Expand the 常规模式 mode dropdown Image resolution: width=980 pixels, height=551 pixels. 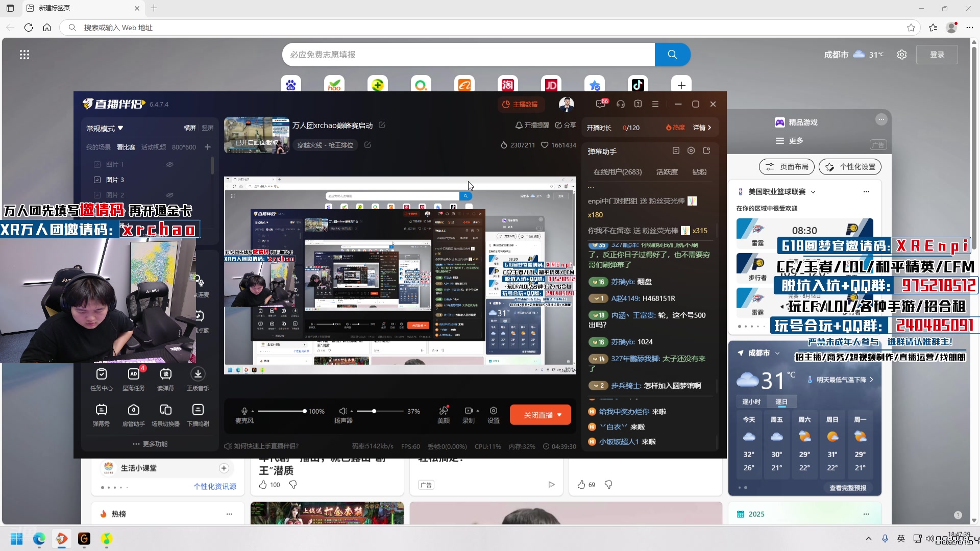click(105, 128)
